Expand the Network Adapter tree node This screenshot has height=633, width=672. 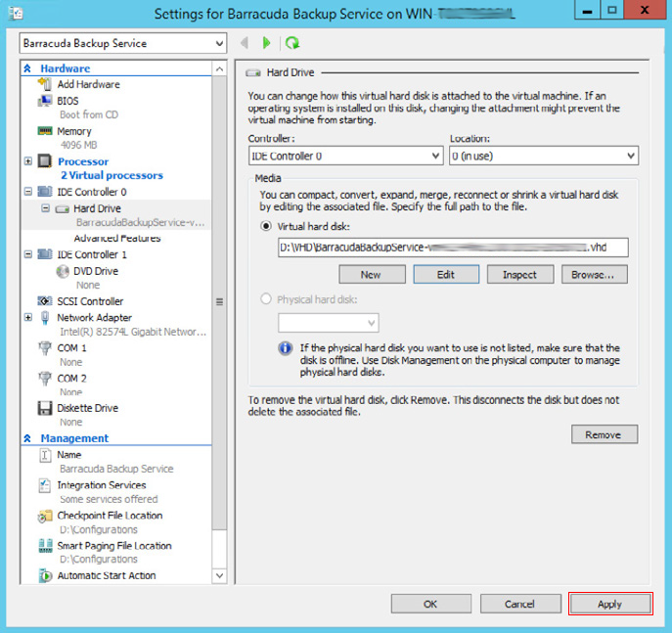coord(28,318)
